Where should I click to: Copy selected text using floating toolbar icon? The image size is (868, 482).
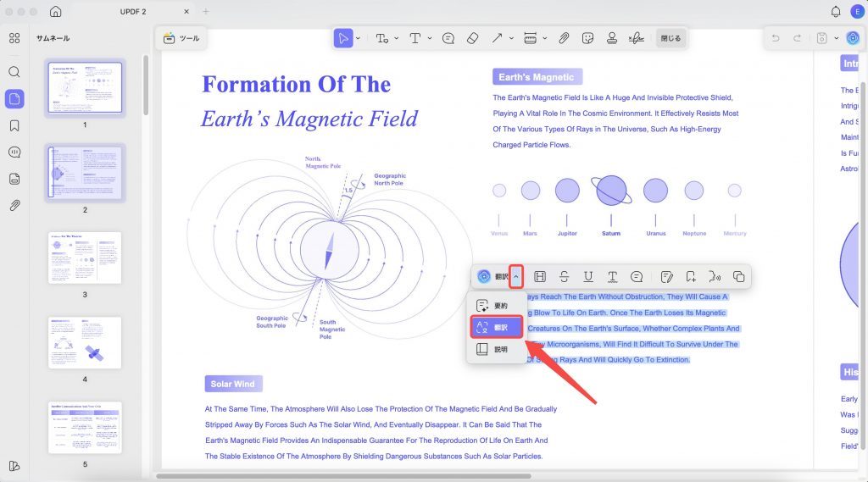pyautogui.click(x=738, y=277)
